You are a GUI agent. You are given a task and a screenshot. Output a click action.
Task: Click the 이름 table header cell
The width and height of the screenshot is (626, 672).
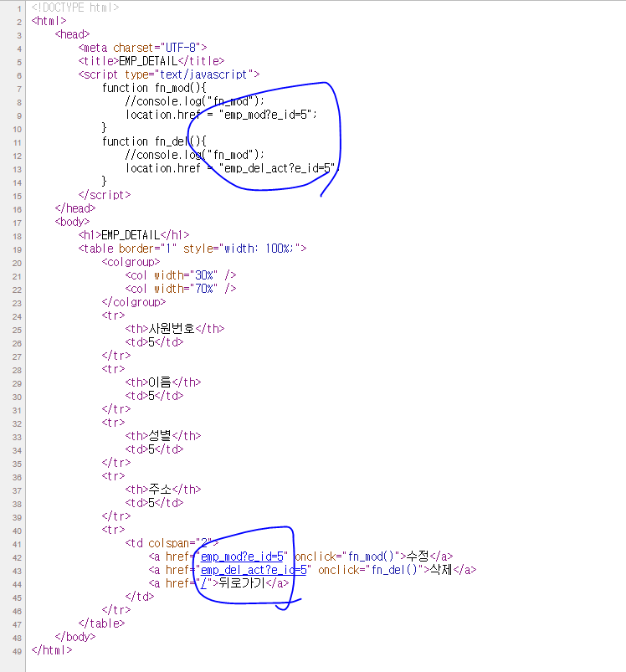point(163,382)
